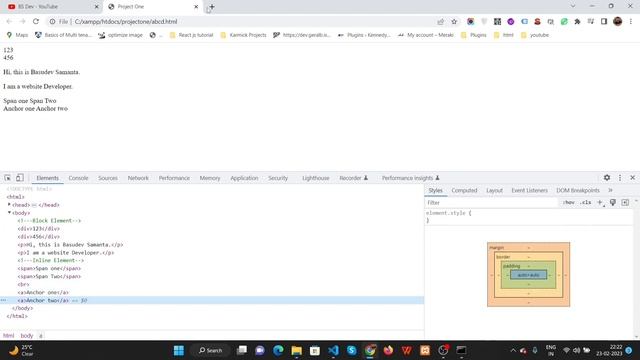Toggle the device toolbar icon
The height and width of the screenshot is (360, 640).
click(x=20, y=178)
